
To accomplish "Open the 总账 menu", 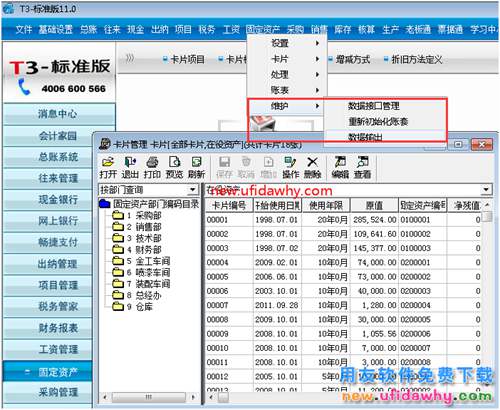I will click(x=88, y=30).
